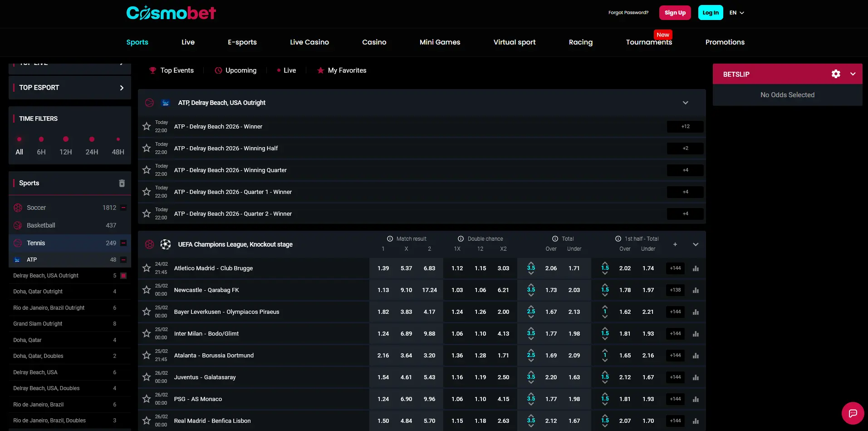Deselect Delray Beach, USA Outright filter
Image resolution: width=868 pixels, height=431 pixels.
[123, 276]
